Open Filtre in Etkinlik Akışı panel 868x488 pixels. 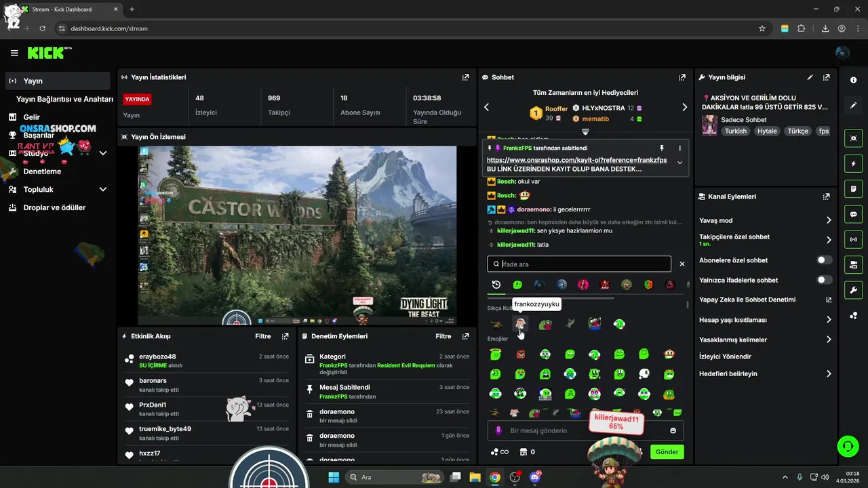click(x=263, y=336)
